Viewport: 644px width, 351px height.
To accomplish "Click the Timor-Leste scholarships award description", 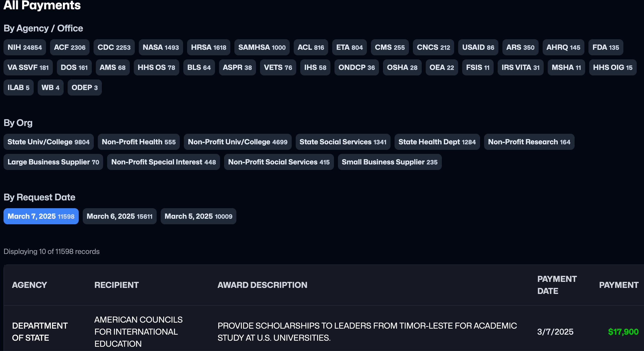I will tap(367, 332).
